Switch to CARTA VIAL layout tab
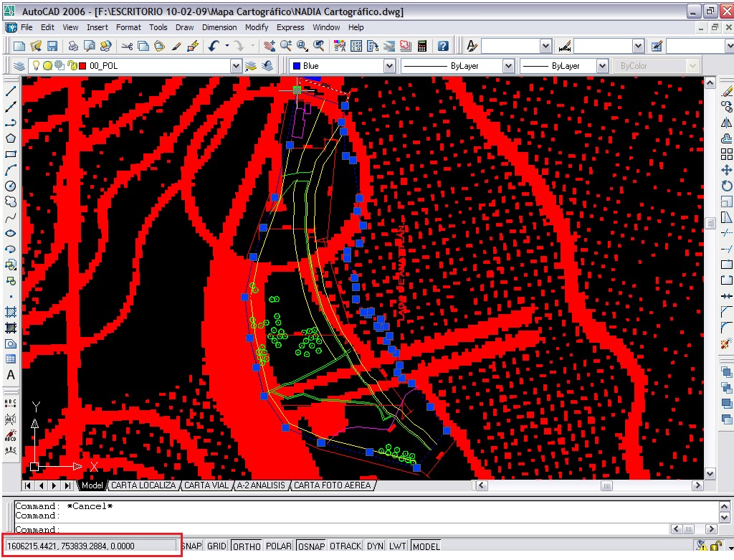Screen dimensions: 734x560 pos(206,485)
